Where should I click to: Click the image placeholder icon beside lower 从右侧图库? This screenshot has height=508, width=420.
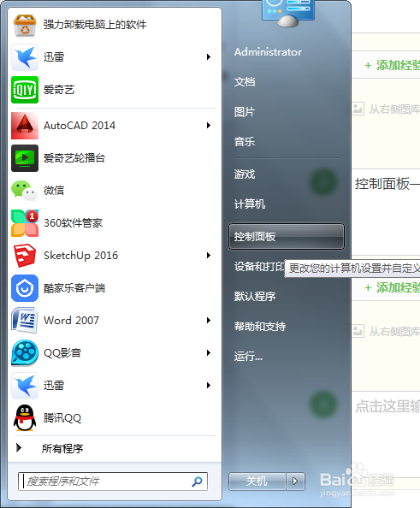[358, 331]
